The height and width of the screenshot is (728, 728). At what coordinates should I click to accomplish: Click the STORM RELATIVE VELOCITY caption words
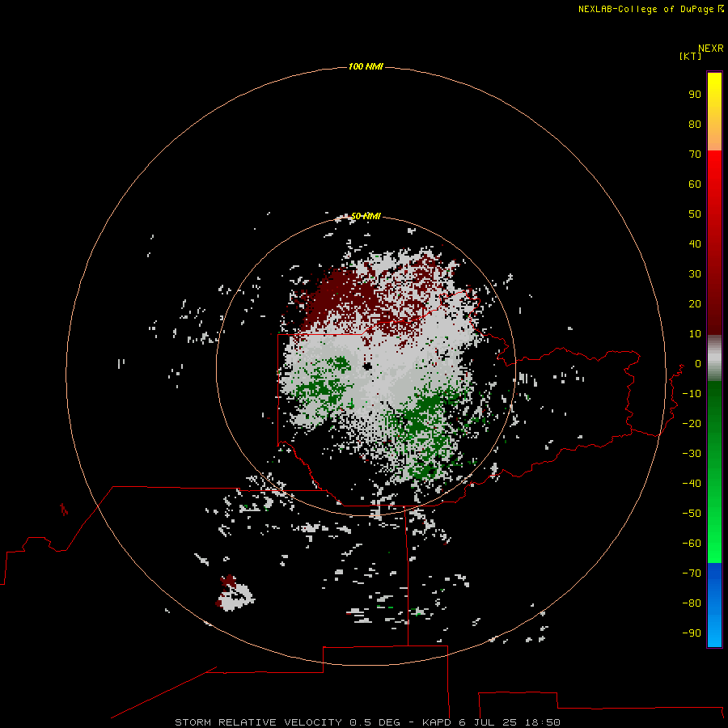click(259, 722)
